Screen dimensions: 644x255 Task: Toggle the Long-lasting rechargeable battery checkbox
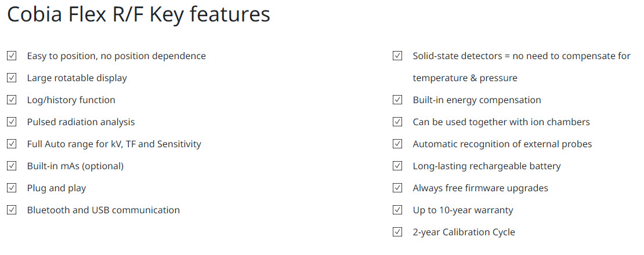coord(397,166)
